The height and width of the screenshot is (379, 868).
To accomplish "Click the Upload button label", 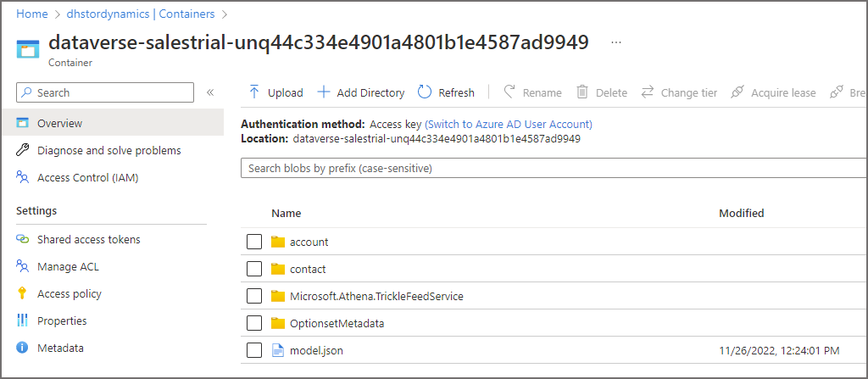I will point(286,92).
